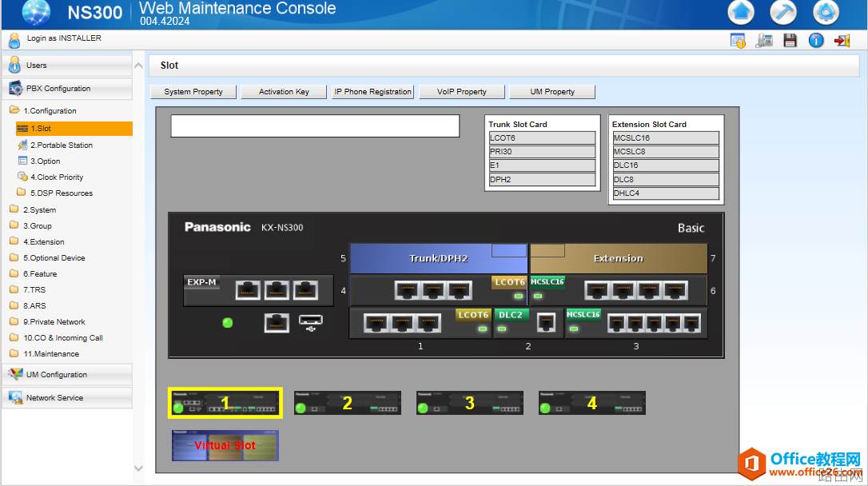Select DLC8 extension slot card

(666, 179)
